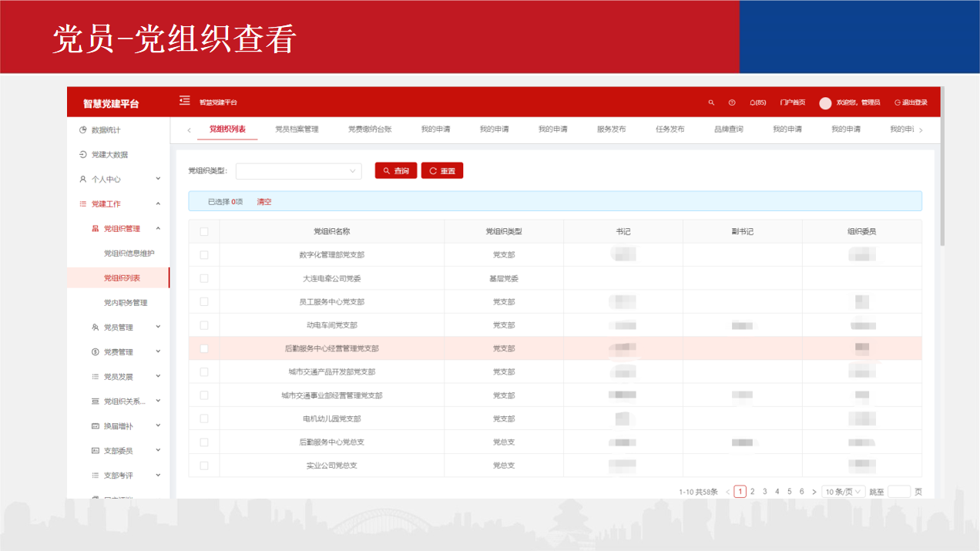Open the help question mark icon
Image resolution: width=980 pixels, height=551 pixels.
point(732,102)
